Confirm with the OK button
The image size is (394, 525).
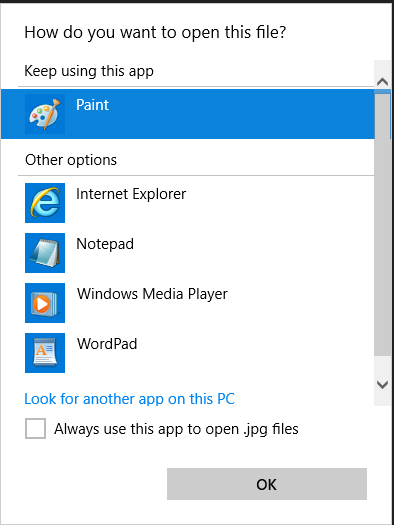(x=267, y=484)
